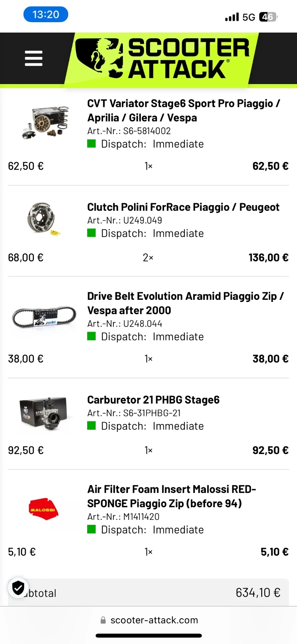Image resolution: width=297 pixels, height=644 pixels.
Task: Tap the shield trust badge icon
Action: coord(18,587)
